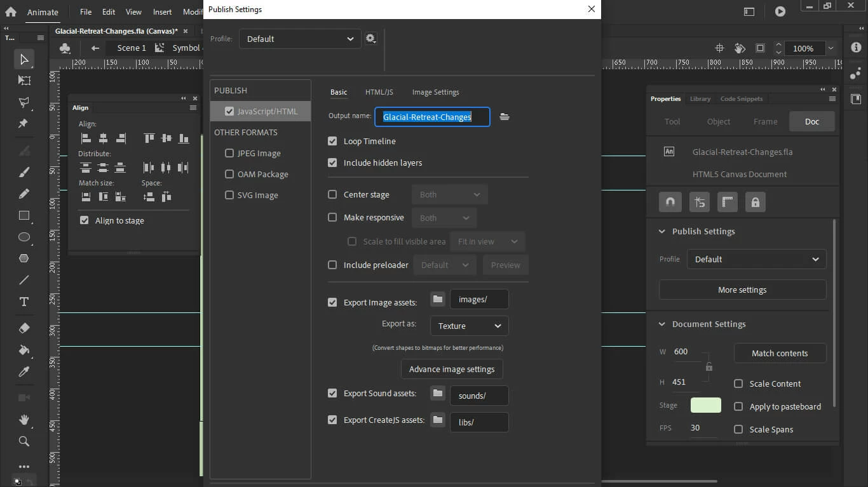Click the Home icon in Animate
Screen dimensions: 868x487
[11, 11]
